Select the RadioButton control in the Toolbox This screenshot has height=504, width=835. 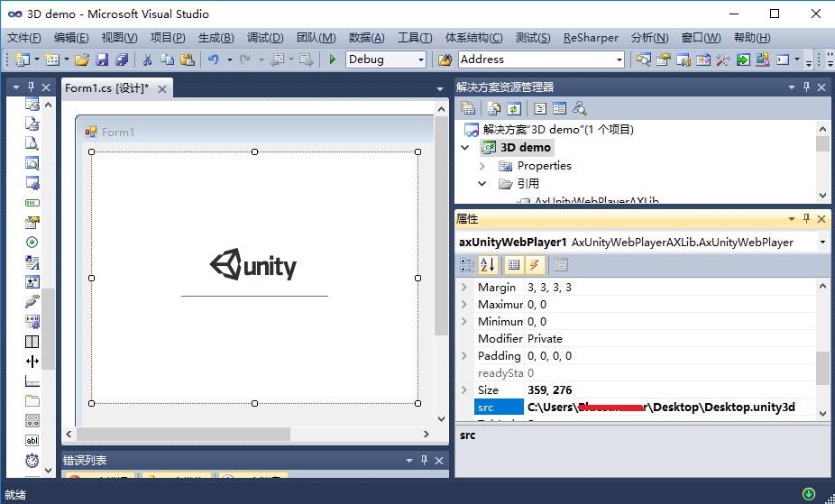(x=32, y=243)
